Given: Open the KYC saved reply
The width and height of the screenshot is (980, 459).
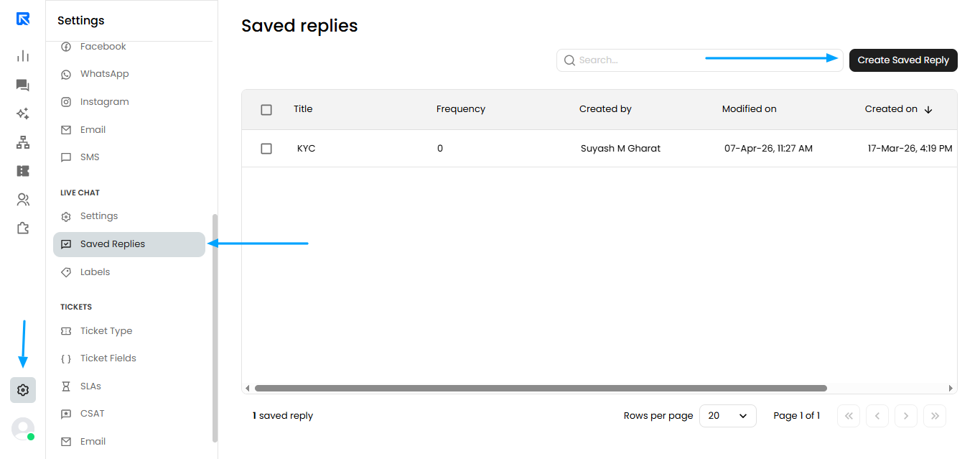Looking at the screenshot, I should [x=306, y=149].
